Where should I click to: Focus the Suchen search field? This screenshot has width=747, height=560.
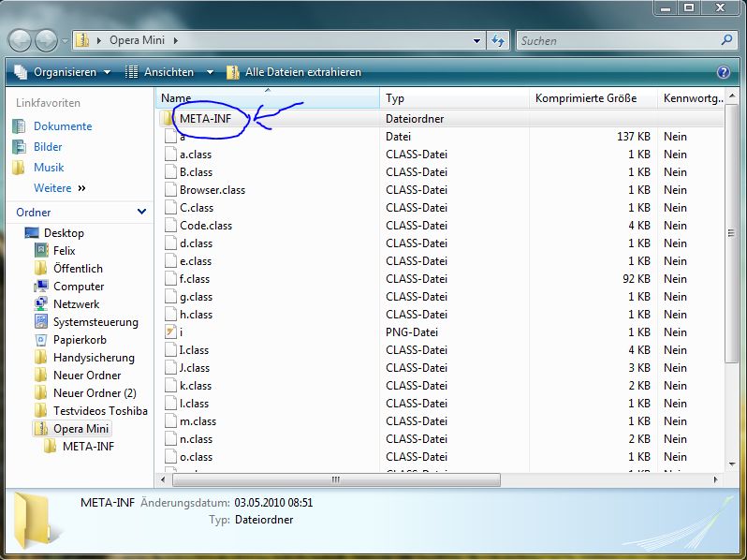[x=619, y=41]
